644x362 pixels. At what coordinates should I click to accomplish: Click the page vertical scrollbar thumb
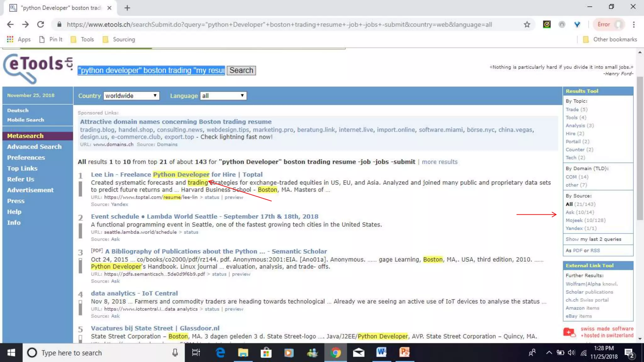coord(640,148)
